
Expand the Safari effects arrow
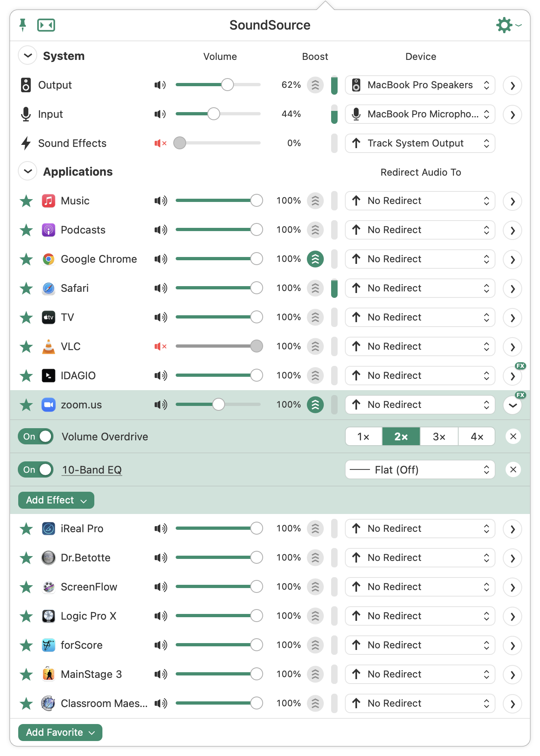512,289
